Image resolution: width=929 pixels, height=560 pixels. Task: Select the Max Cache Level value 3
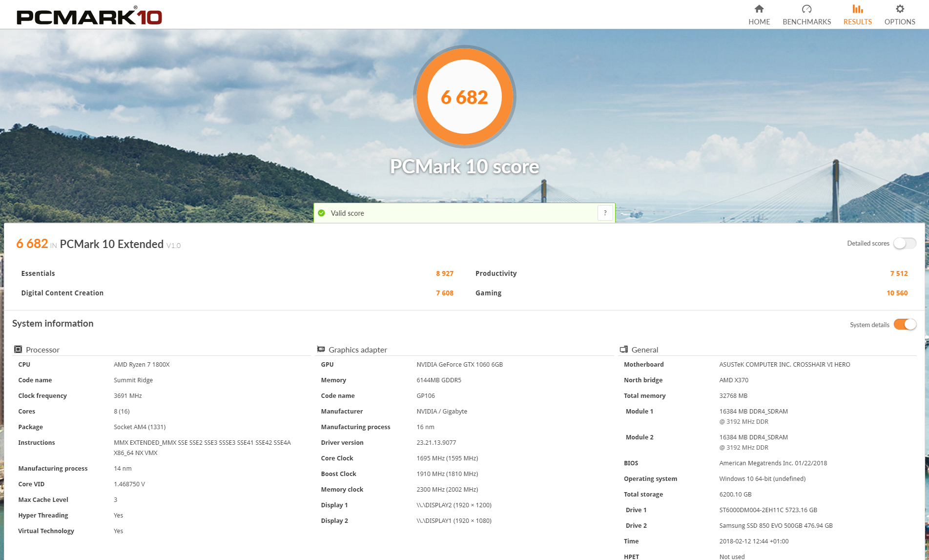[x=116, y=500]
